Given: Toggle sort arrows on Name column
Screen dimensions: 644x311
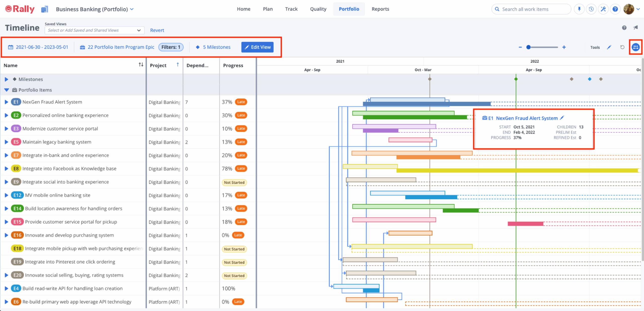Looking at the screenshot, I should click(x=141, y=65).
